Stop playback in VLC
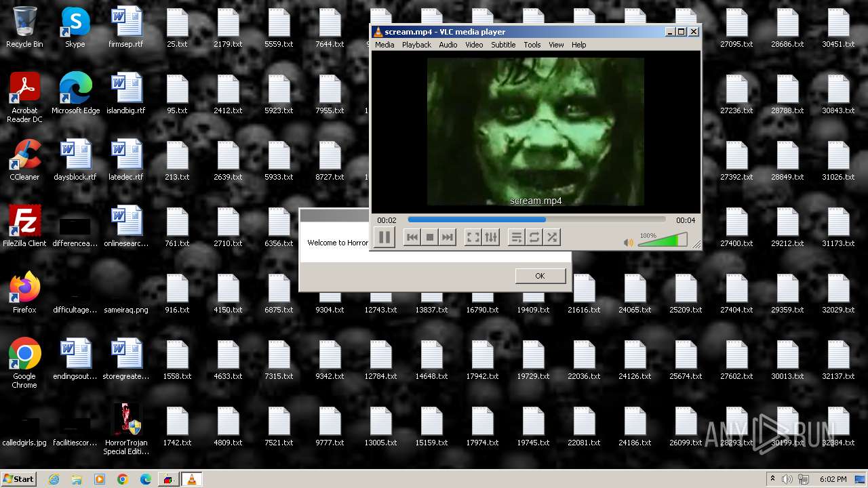 click(429, 237)
